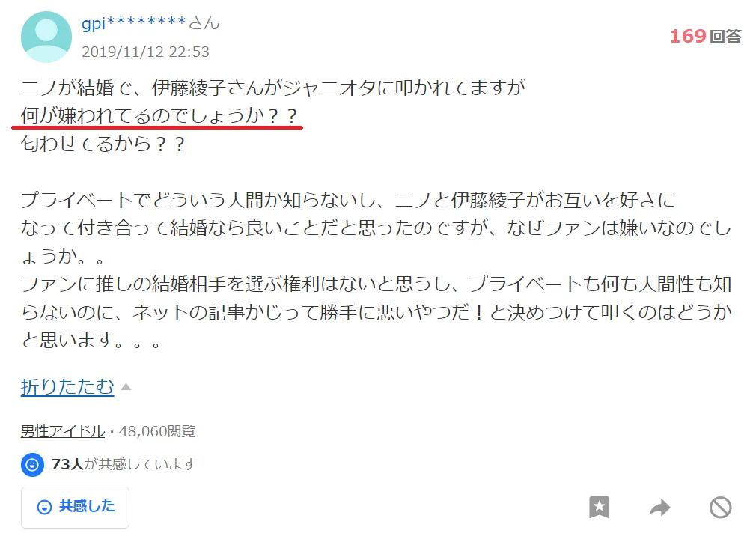Click the user avatar icon
Viewport: 756px width, 536px height.
coord(46,37)
